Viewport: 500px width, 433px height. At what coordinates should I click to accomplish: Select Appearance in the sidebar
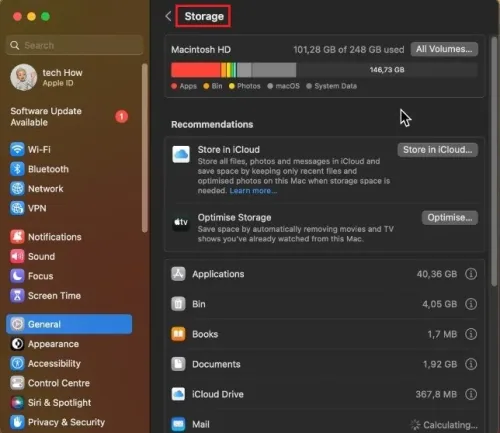click(45, 344)
